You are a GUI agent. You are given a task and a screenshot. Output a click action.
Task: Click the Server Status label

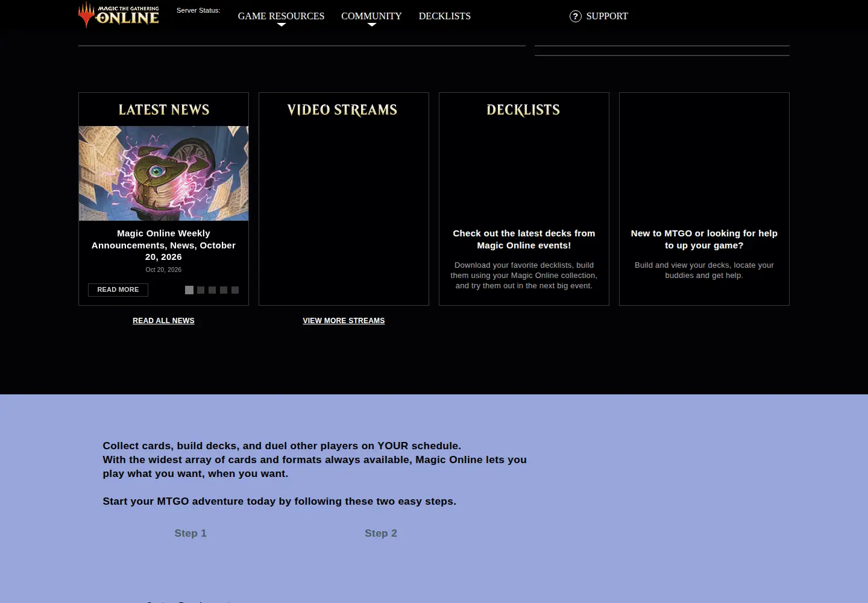point(198,10)
